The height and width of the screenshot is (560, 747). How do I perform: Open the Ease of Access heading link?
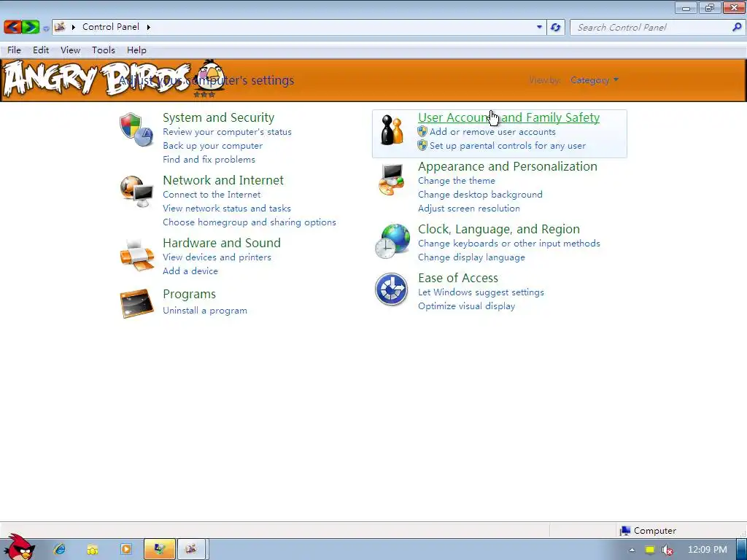pyautogui.click(x=458, y=278)
